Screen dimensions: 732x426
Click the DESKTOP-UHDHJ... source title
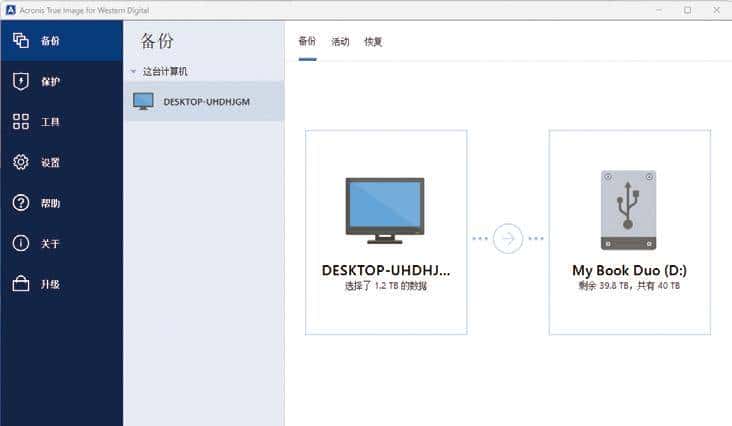point(386,271)
